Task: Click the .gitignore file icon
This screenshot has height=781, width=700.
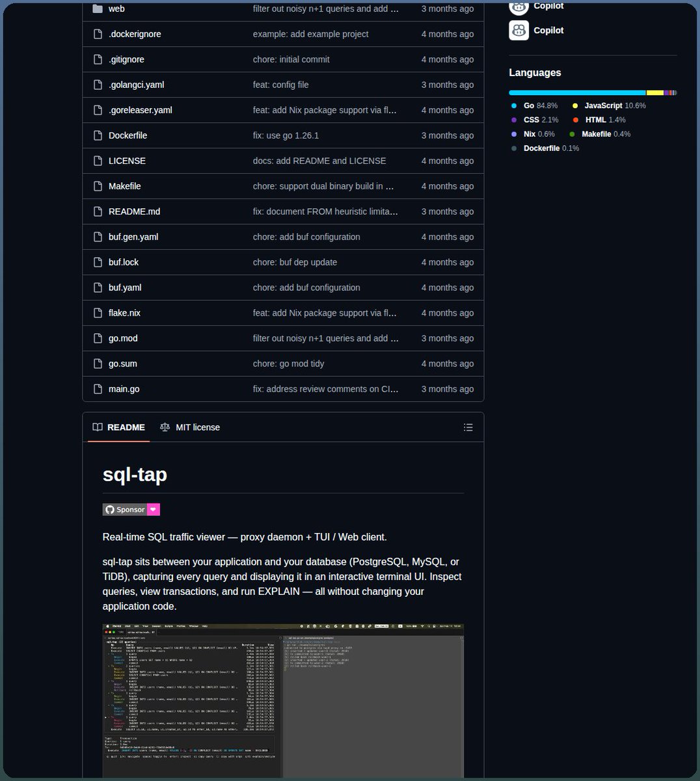Action: (98, 59)
